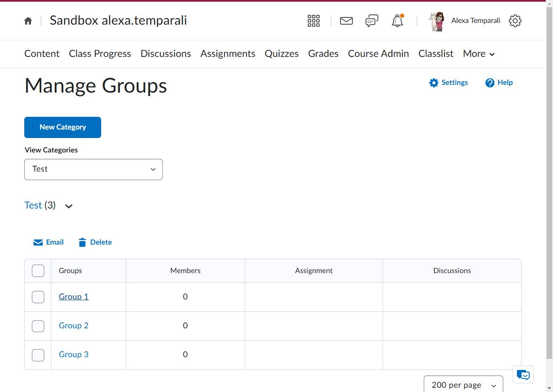The height and width of the screenshot is (392, 553).
Task: Go to the course home icon
Action: coord(28,21)
